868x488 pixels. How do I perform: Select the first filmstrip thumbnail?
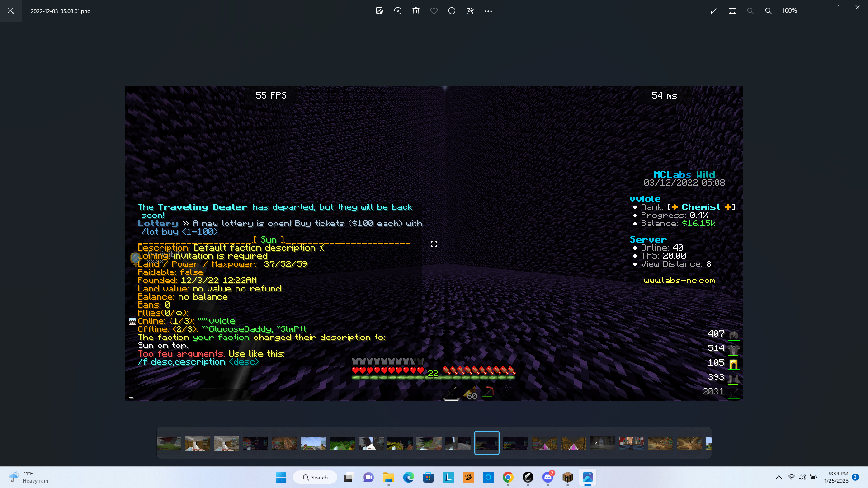[169, 443]
